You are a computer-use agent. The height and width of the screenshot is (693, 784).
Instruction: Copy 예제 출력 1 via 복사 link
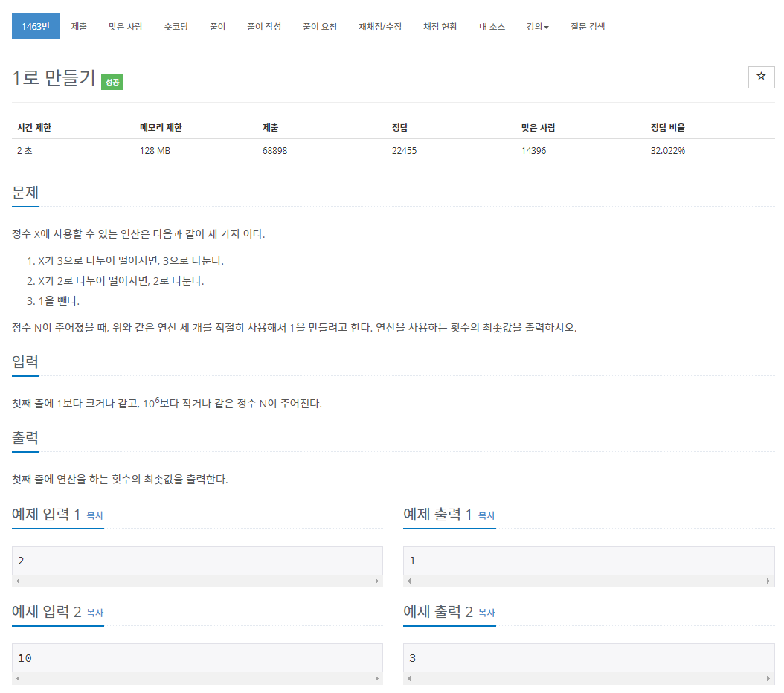(x=486, y=515)
